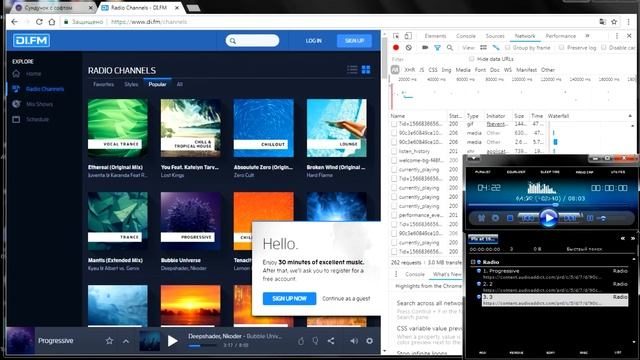Viewport: 640px width, 360px height.
Task: Choose Continue as a guest
Action: point(346,299)
